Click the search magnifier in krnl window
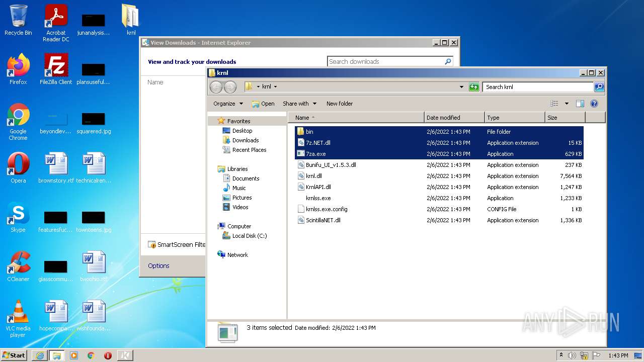The width and height of the screenshot is (644, 362). tap(599, 87)
